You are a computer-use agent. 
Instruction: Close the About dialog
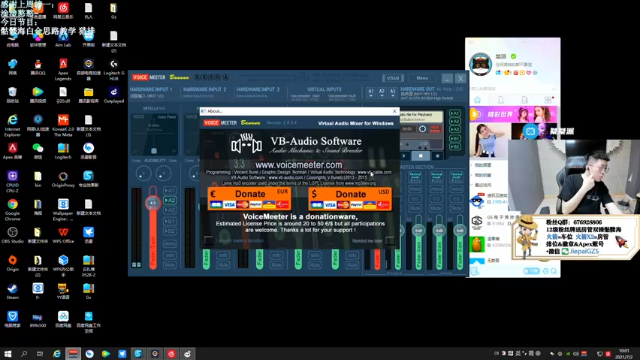pos(394,111)
